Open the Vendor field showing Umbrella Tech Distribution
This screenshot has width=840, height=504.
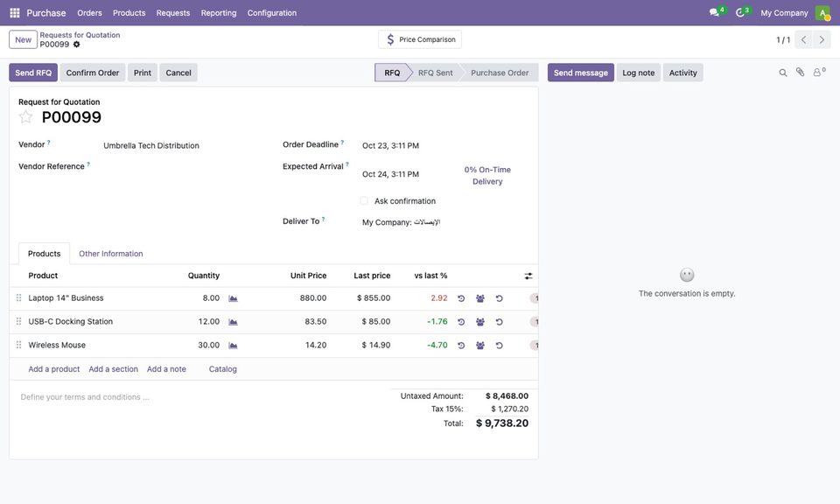pos(183,145)
